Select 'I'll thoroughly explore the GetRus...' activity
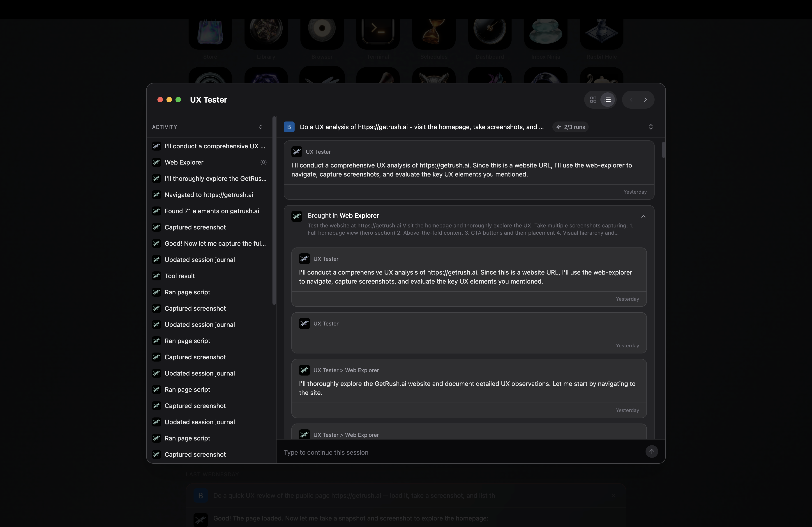 [x=210, y=179]
